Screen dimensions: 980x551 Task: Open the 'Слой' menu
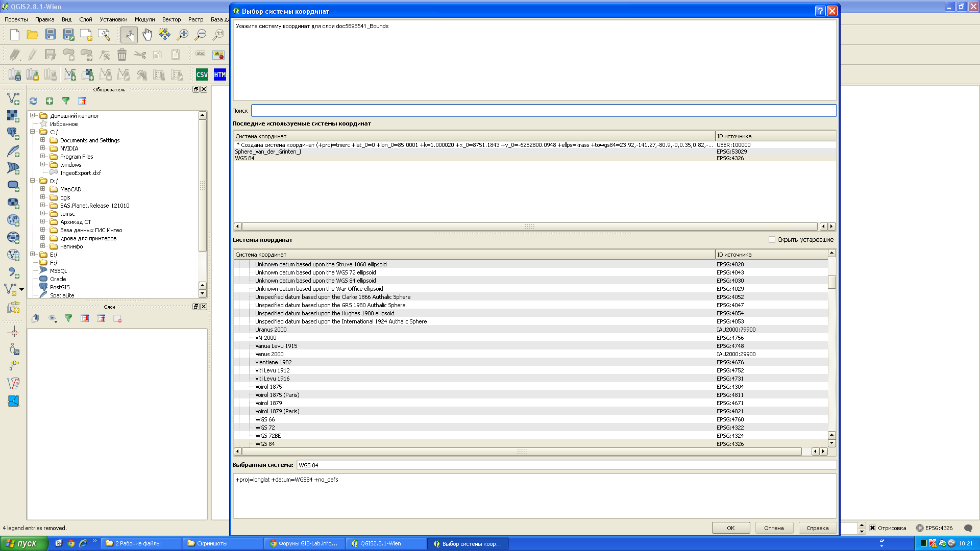point(85,19)
